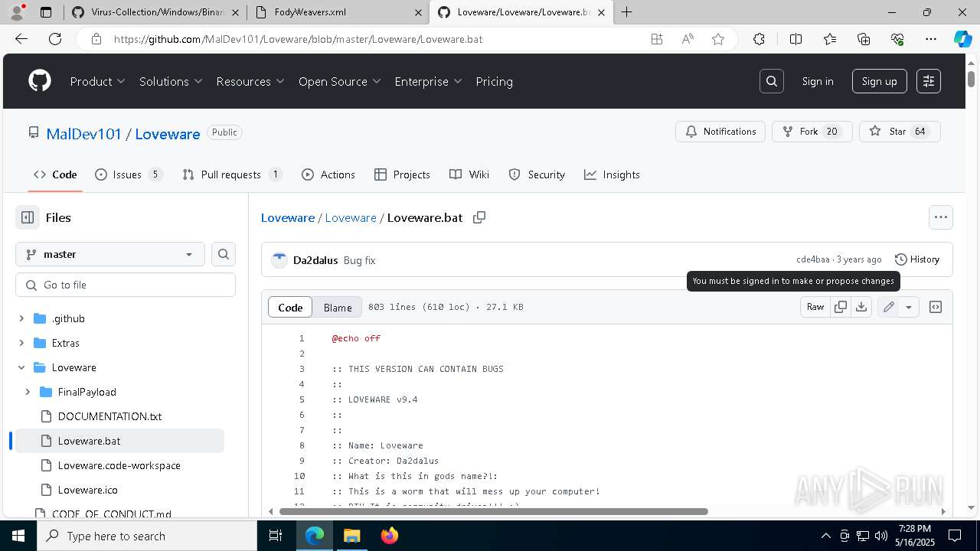Open Edge tab actions menu

tap(46, 12)
